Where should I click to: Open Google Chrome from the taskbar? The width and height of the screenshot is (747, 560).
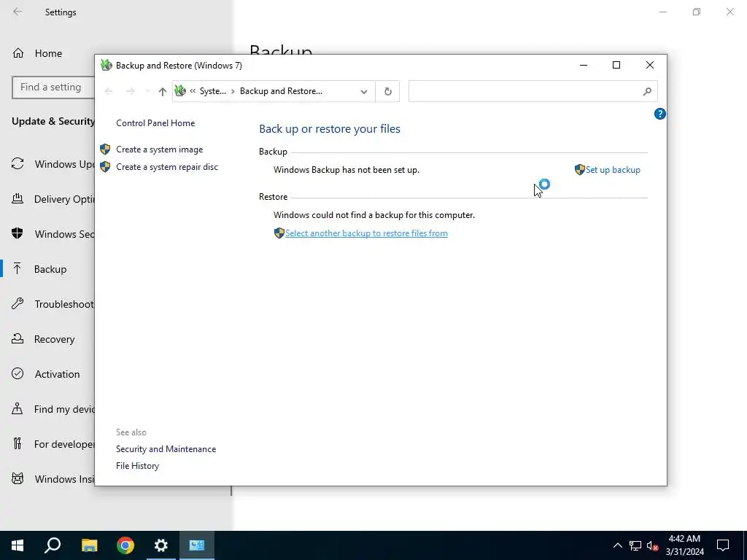tap(125, 545)
